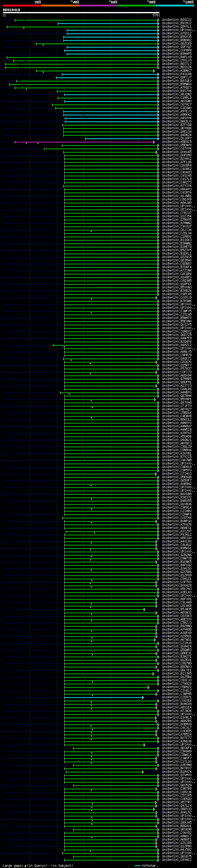197x868 pixels.
Task: Select label UniRef100_C1E4W0
Action: click(x=176, y=108)
